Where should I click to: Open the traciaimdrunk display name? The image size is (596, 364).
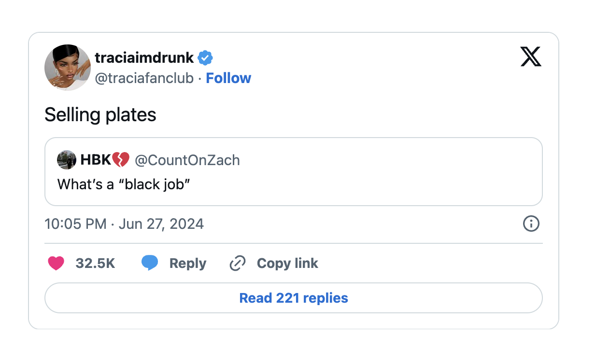click(x=144, y=58)
